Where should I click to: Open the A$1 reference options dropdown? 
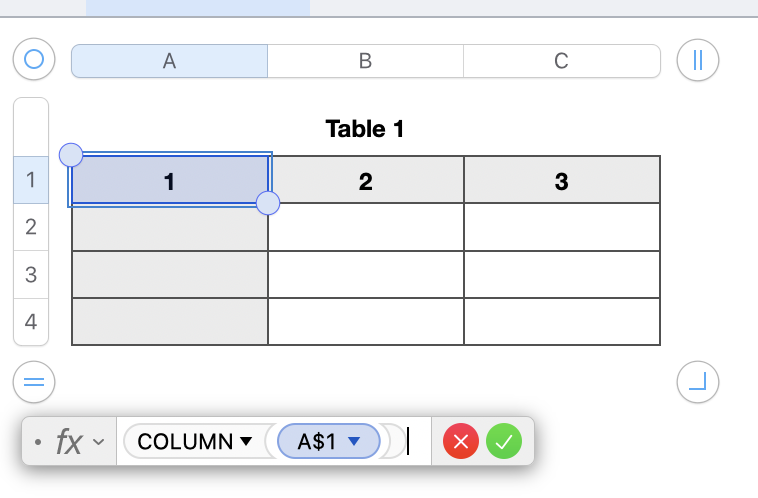(352, 441)
